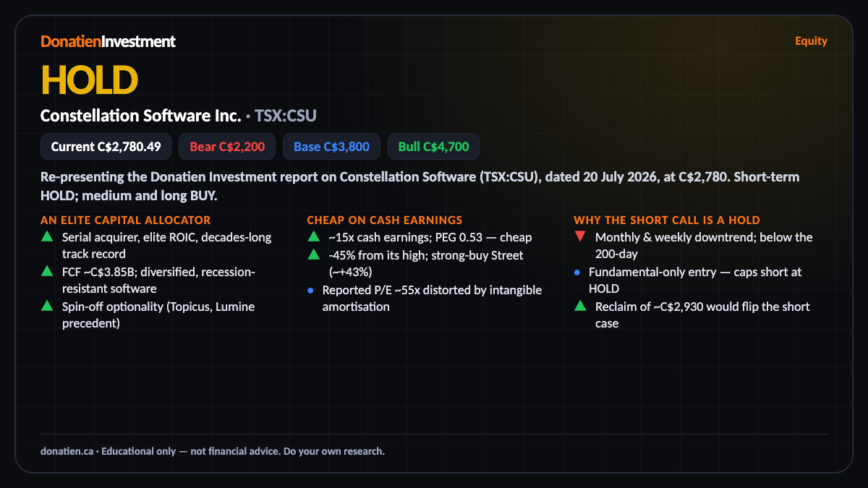
Task: Click the Cheap on Cash Earnings heading
Action: [x=384, y=220]
